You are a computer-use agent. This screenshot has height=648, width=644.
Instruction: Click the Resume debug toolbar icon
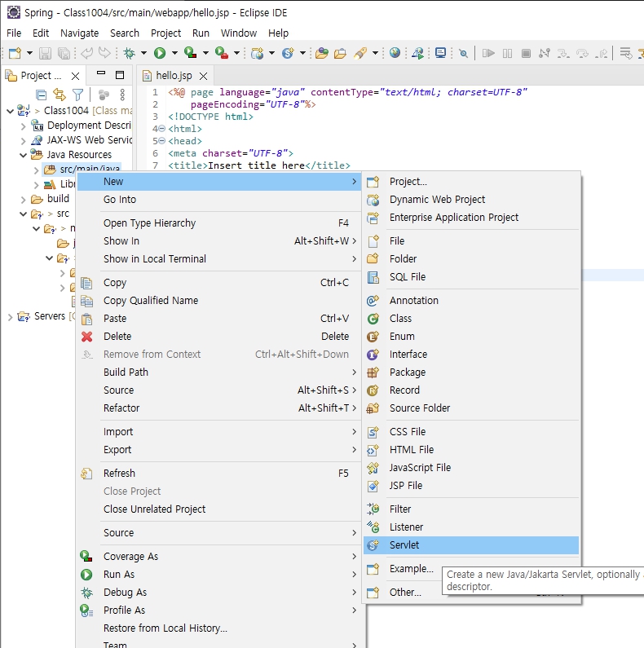488,53
